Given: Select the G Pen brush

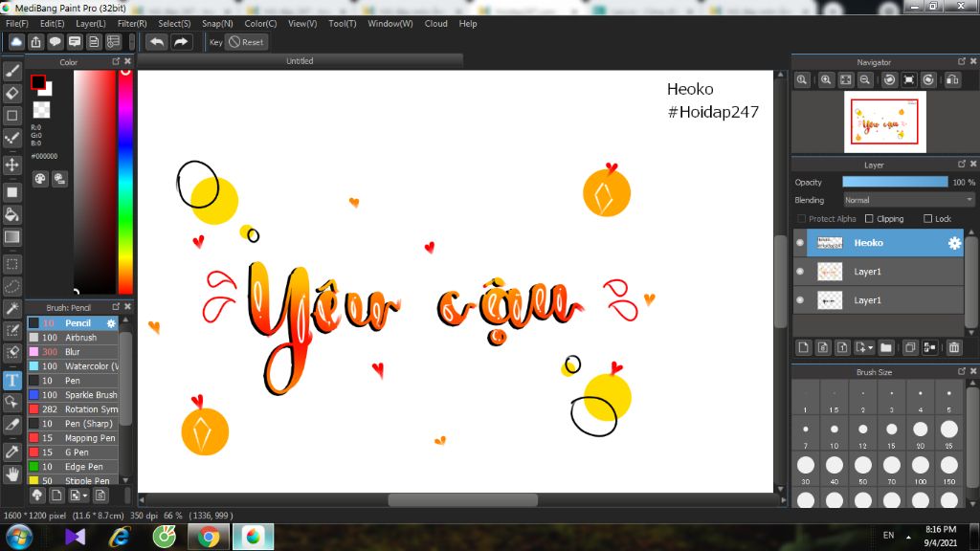Looking at the screenshot, I should [x=73, y=452].
